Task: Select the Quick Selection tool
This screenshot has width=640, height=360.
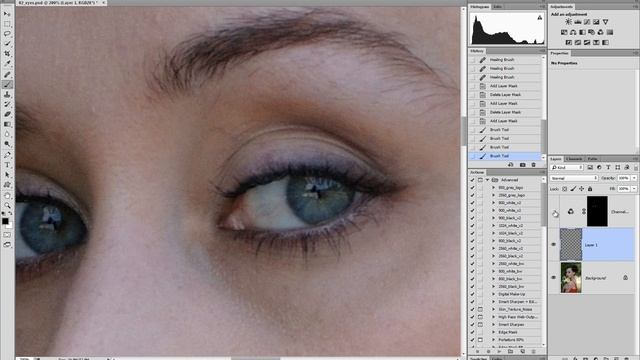Action: tap(7, 44)
